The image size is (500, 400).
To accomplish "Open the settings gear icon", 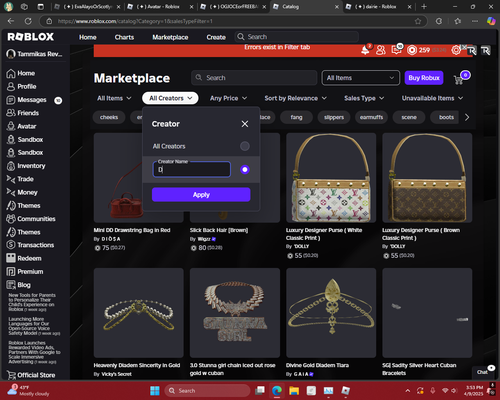I will pos(456,50).
